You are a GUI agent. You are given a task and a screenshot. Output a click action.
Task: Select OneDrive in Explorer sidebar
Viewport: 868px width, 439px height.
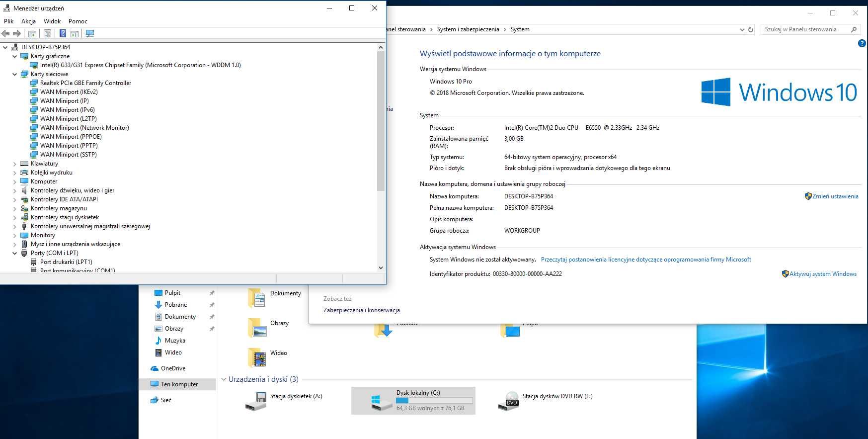click(x=173, y=368)
